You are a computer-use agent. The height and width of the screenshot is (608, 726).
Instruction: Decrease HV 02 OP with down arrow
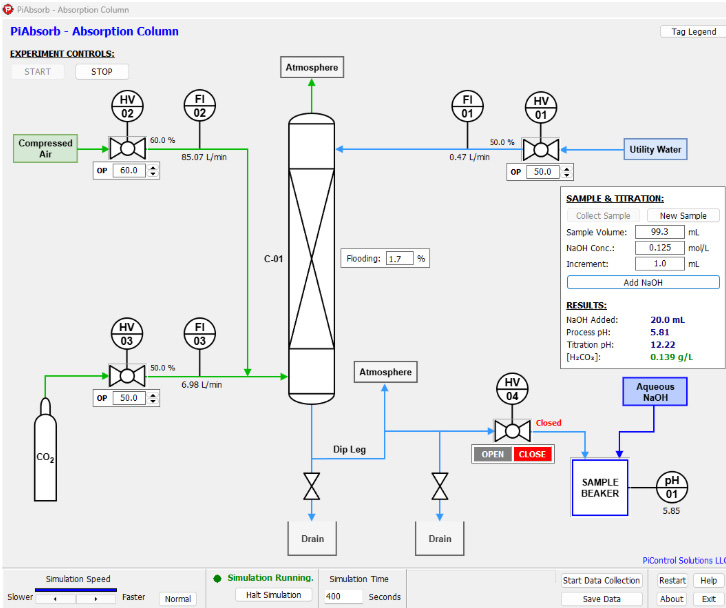click(x=153, y=174)
